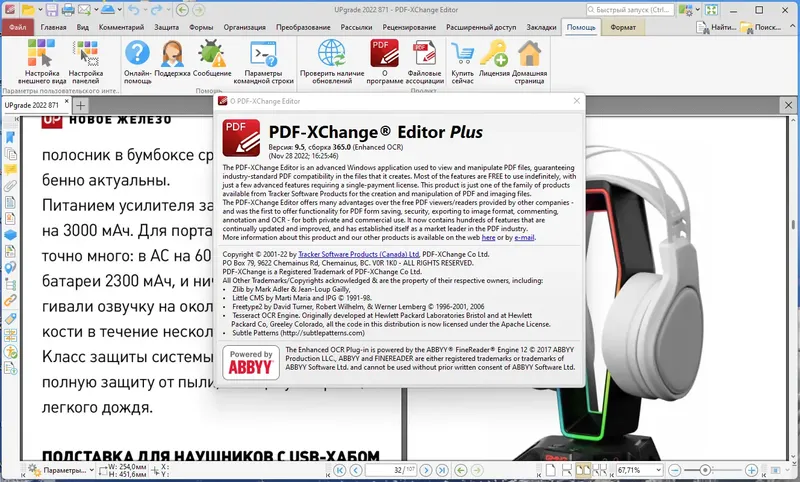The image size is (800, 482).
Task: Click the Save floppy disk icon
Action: pyautogui.click(x=51, y=10)
